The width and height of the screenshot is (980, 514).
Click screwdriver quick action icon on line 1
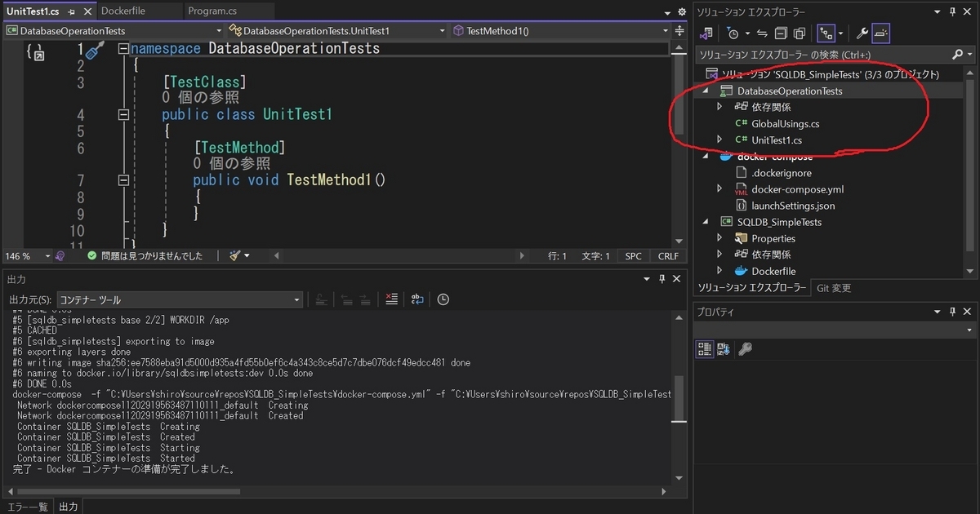(x=94, y=51)
